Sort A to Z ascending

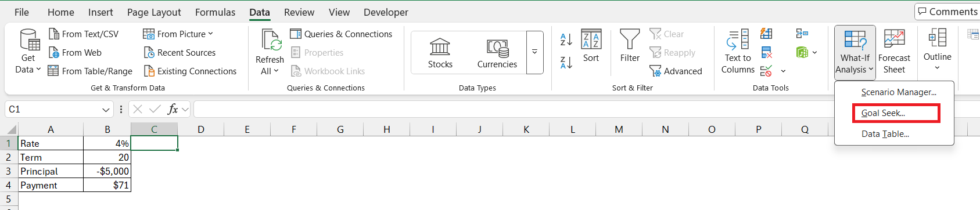[x=566, y=39]
